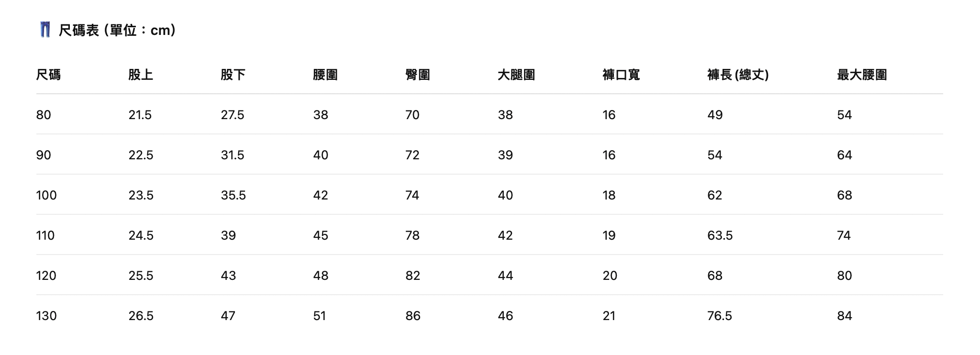
Task: Click the 股下 column header
Action: [233, 75]
